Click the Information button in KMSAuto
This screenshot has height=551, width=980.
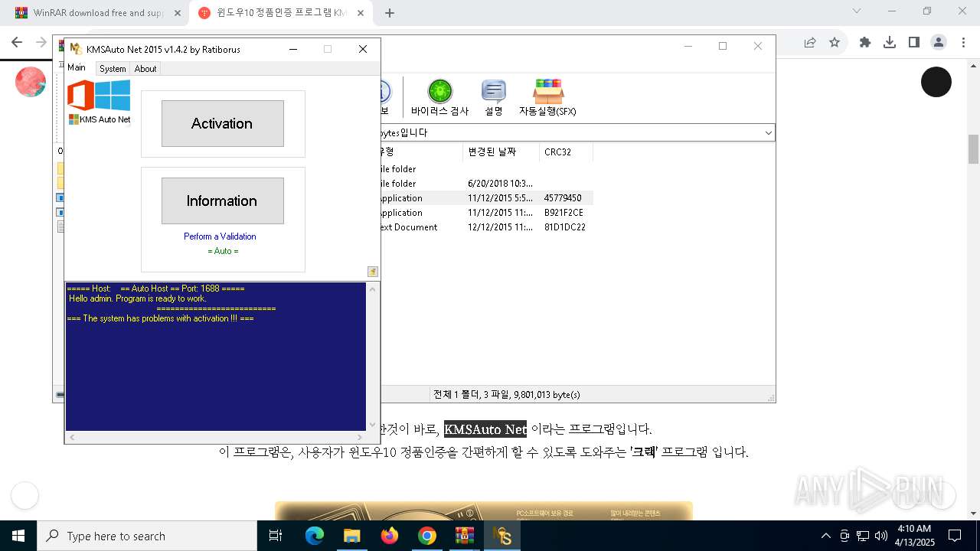pos(222,201)
